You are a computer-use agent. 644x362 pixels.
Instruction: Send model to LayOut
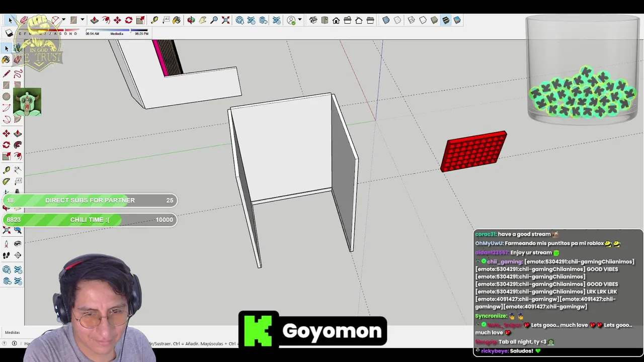coord(263,20)
